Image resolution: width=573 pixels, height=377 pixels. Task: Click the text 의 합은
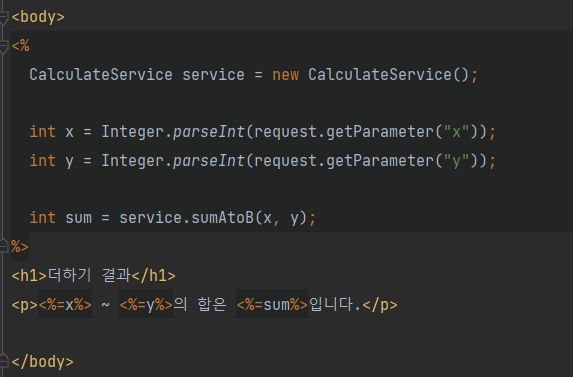tap(200, 304)
